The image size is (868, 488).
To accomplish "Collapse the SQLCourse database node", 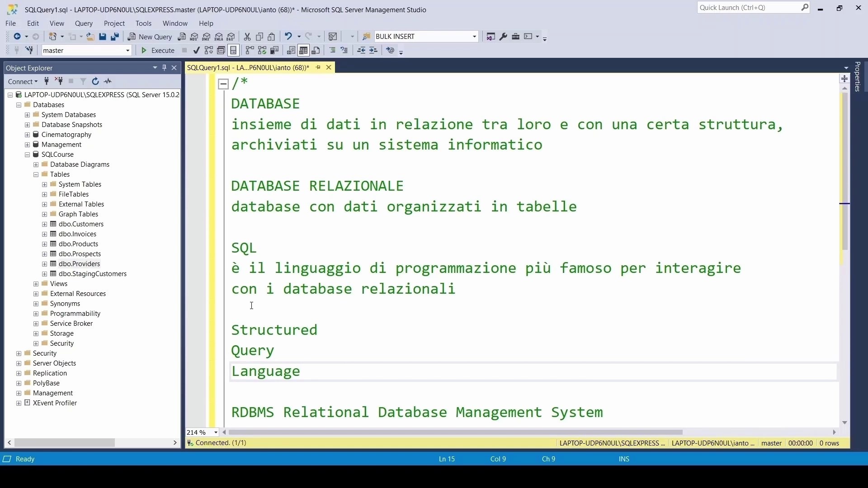I will [x=27, y=155].
